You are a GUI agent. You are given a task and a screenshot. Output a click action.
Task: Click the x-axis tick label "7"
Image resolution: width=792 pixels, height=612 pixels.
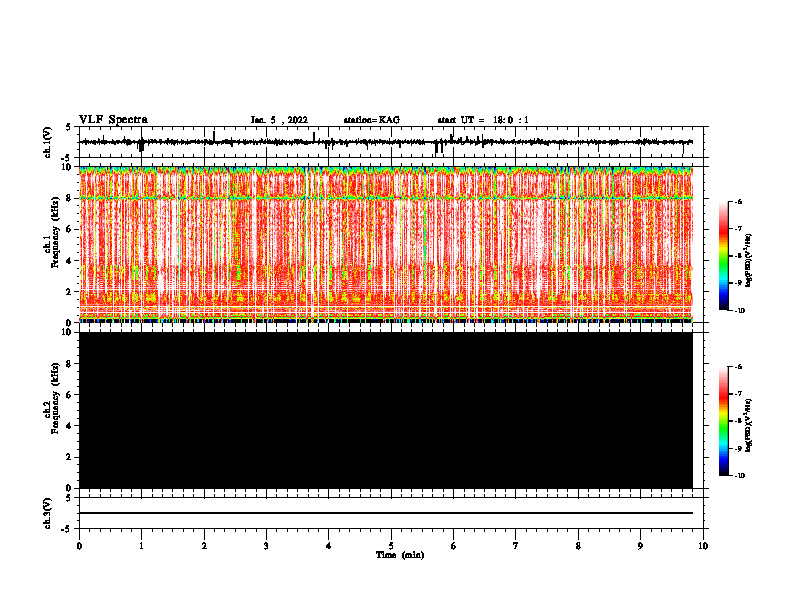click(516, 546)
